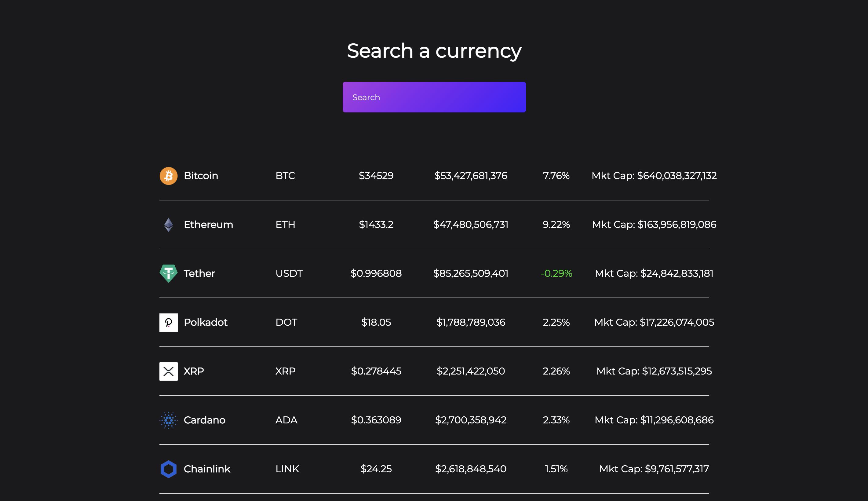The width and height of the screenshot is (868, 501).
Task: Open the Bitcoin entry by its name
Action: (x=201, y=176)
